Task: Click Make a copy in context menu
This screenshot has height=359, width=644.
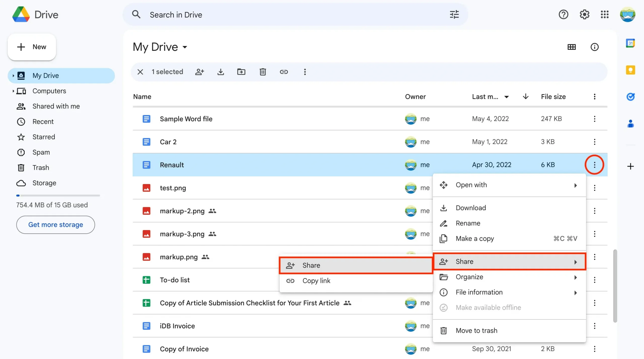Action: [475, 239]
